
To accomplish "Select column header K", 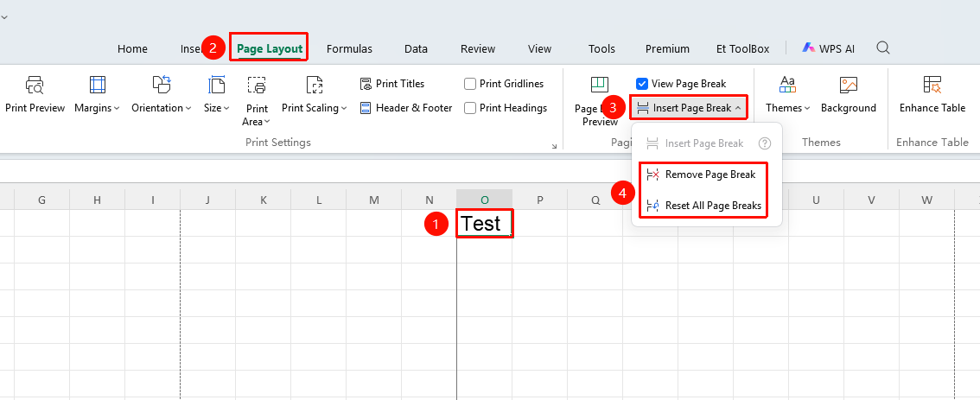I will coord(263,200).
